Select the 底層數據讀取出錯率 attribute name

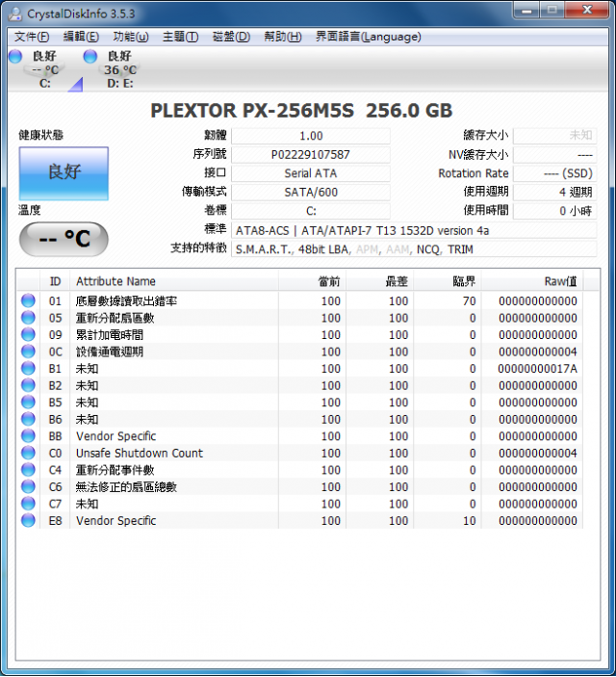click(x=126, y=300)
